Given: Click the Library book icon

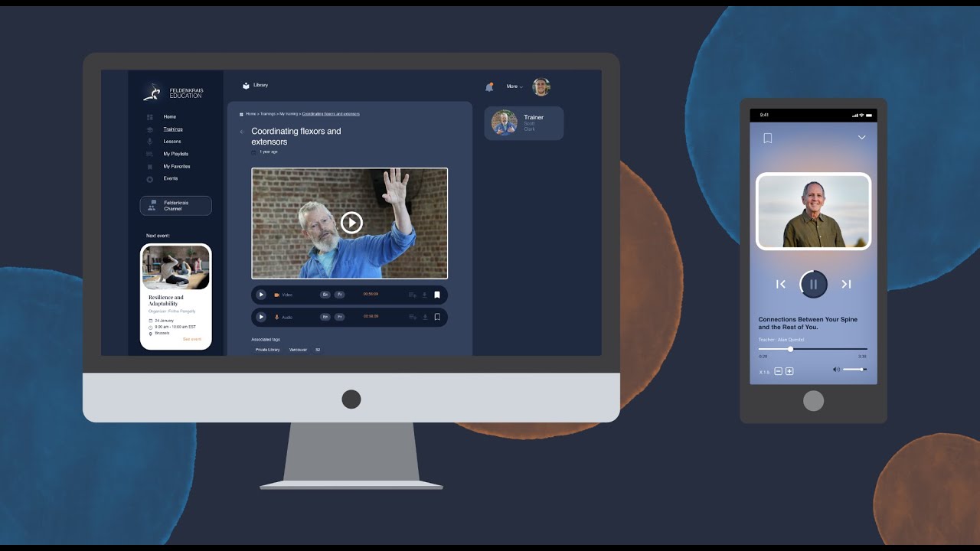Looking at the screenshot, I should (x=246, y=86).
